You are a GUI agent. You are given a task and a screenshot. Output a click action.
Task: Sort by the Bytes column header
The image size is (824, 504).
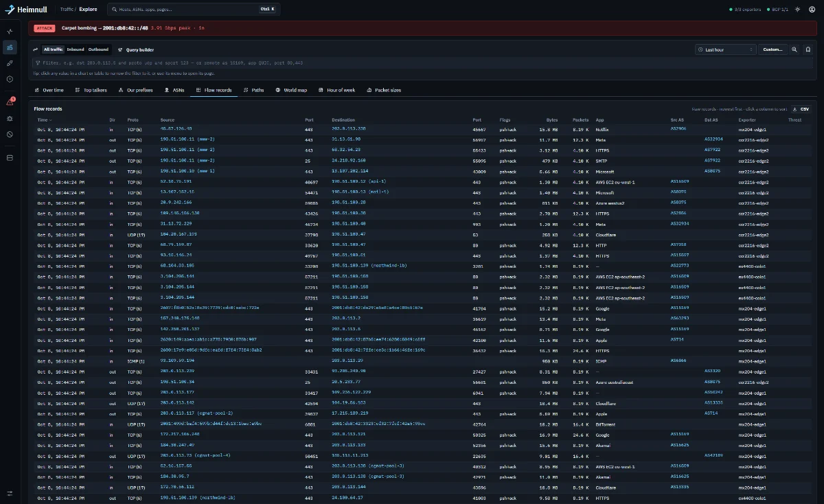click(552, 120)
